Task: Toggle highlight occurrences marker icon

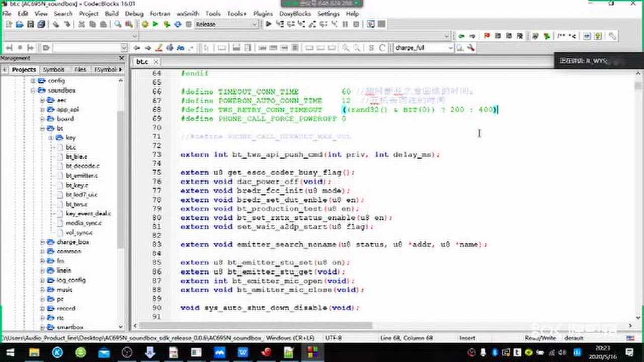Action: 158,48
